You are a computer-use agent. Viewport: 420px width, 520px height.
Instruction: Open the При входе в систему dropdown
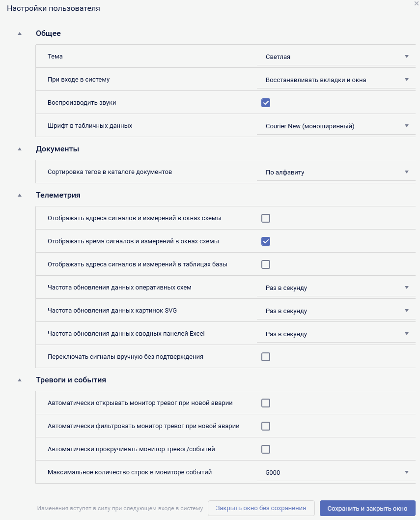pyautogui.click(x=336, y=80)
